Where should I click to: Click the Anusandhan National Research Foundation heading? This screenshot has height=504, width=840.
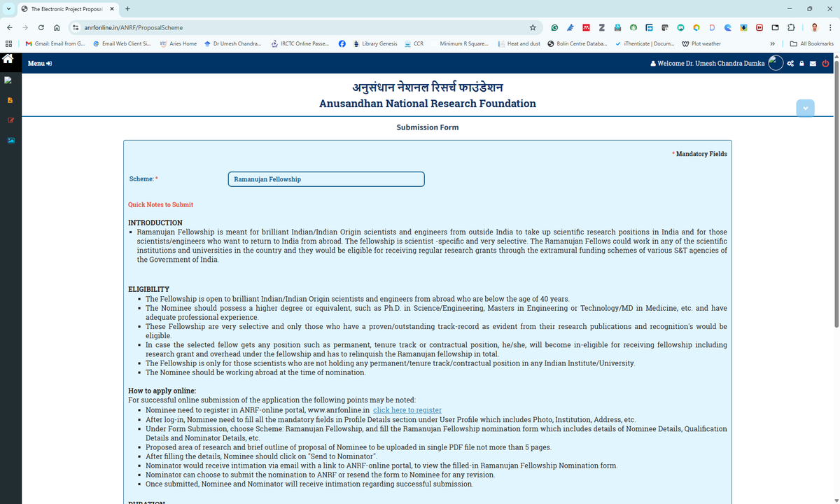pos(428,104)
